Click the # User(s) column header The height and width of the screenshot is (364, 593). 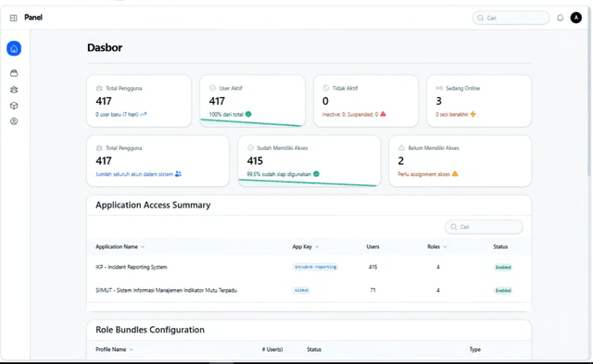tap(272, 349)
